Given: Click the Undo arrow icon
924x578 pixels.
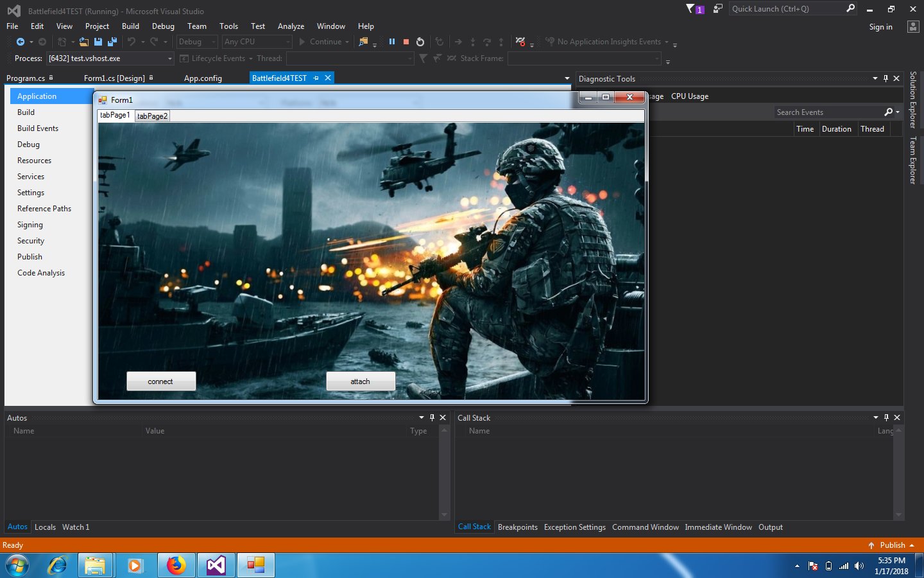Looking at the screenshot, I should tap(132, 42).
